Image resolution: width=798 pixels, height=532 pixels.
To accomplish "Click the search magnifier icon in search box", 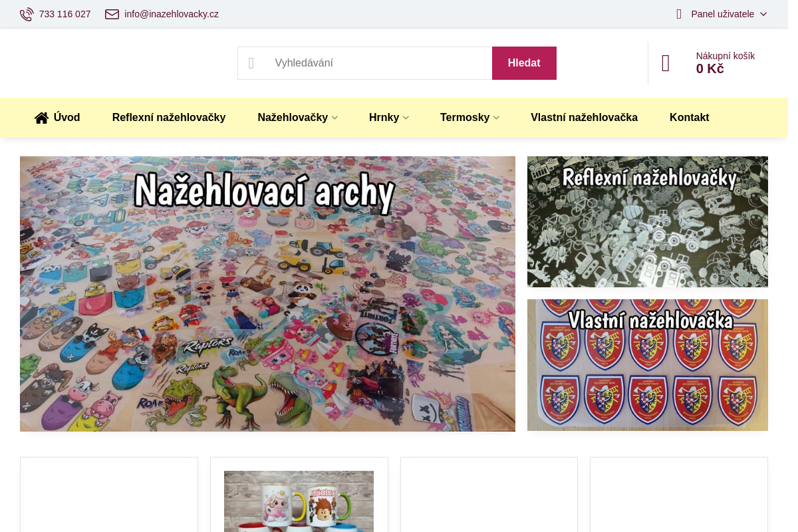I will pyautogui.click(x=251, y=63).
